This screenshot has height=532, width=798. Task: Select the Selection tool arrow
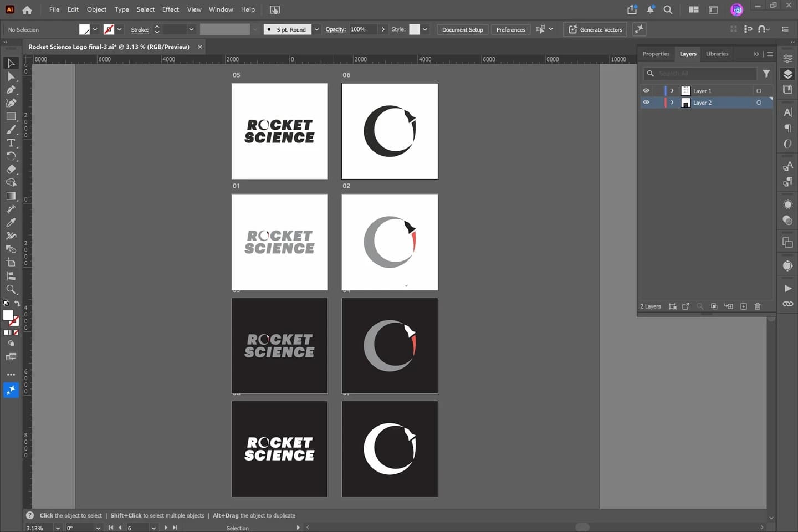pyautogui.click(x=11, y=63)
